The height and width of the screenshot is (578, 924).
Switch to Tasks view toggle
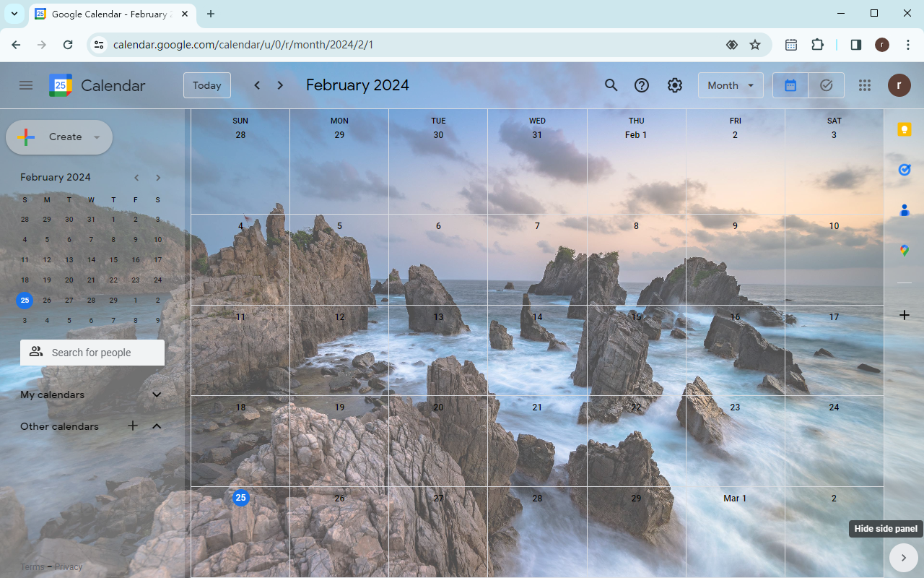pyautogui.click(x=827, y=85)
